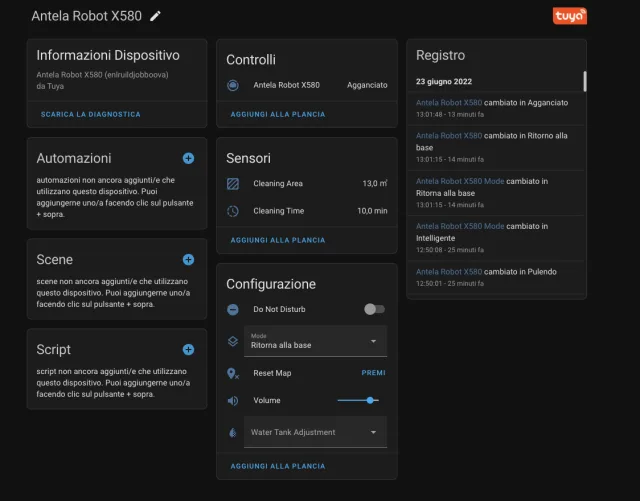Add a new automation with plus icon
This screenshot has width=640, height=501.
188,158
